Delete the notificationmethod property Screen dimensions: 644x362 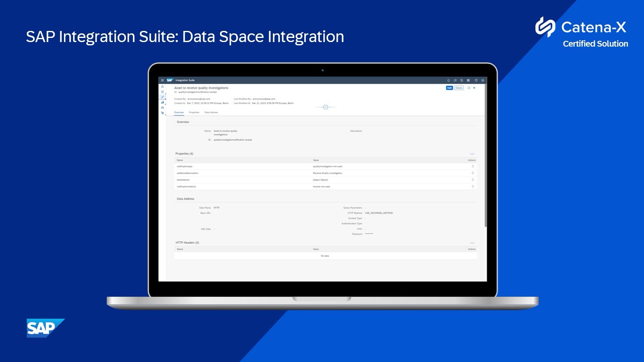(x=473, y=186)
